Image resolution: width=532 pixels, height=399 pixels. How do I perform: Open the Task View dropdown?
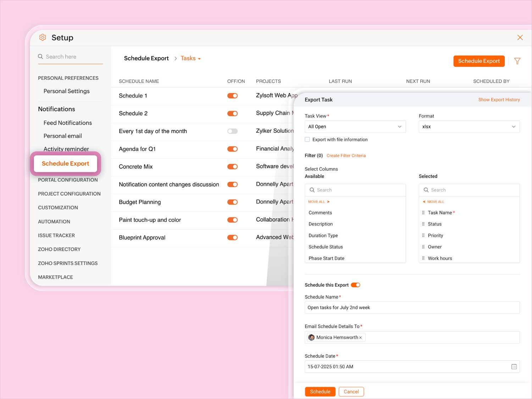(355, 127)
